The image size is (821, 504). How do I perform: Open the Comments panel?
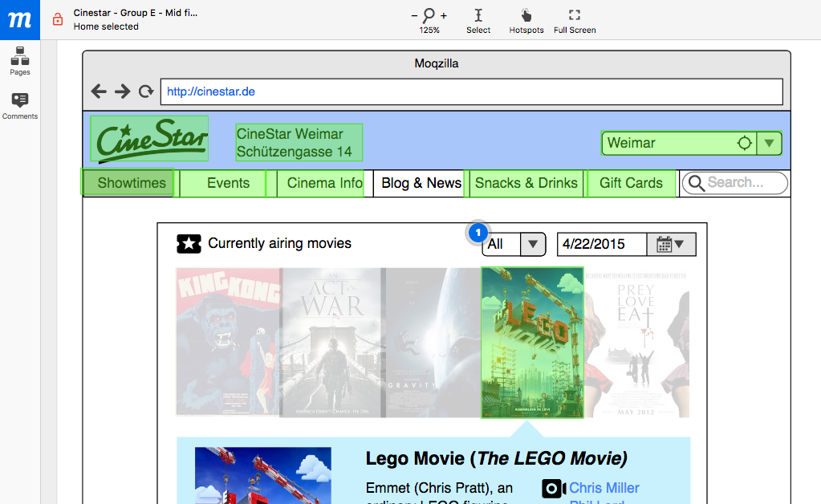tap(20, 105)
